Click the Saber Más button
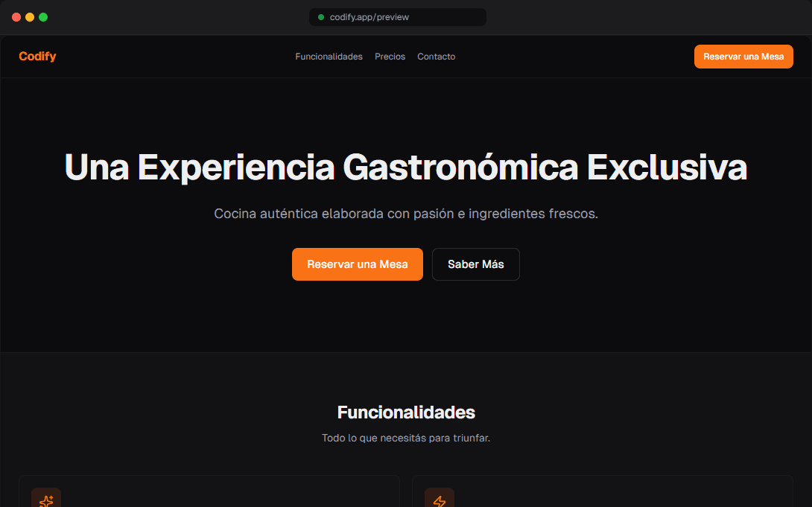This screenshot has height=507, width=812. click(476, 264)
